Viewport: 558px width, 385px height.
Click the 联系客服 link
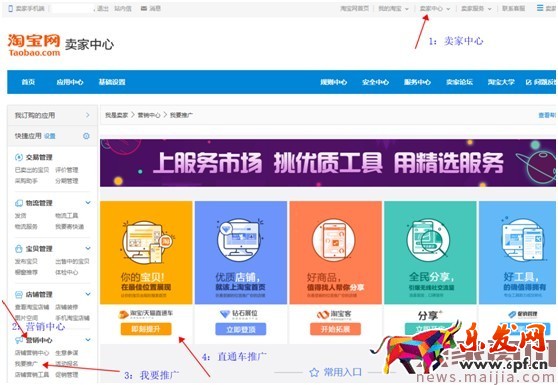(x=514, y=8)
